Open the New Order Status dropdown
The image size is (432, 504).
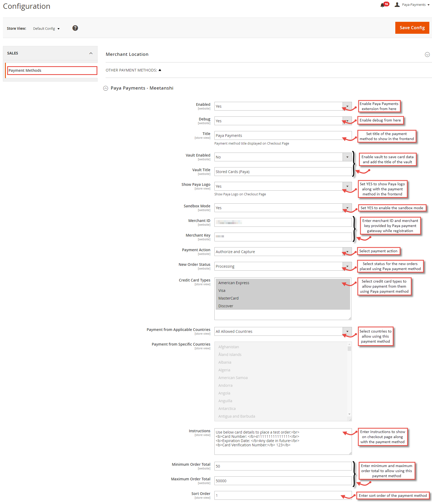(283, 266)
